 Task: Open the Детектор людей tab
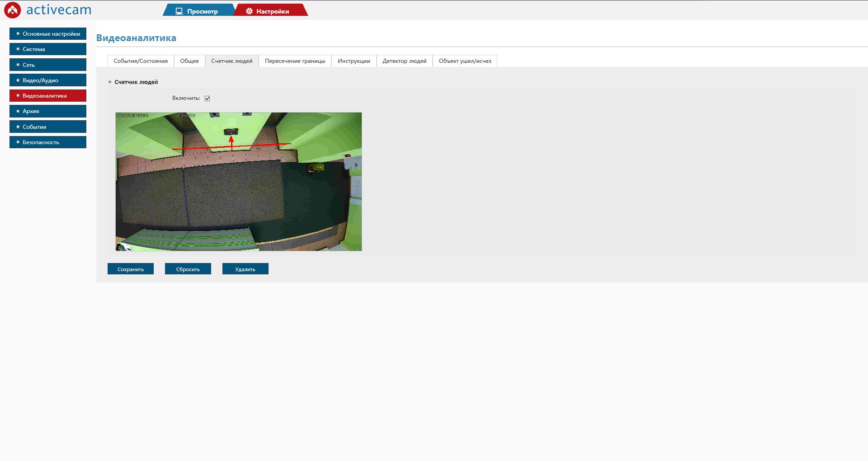(x=404, y=61)
